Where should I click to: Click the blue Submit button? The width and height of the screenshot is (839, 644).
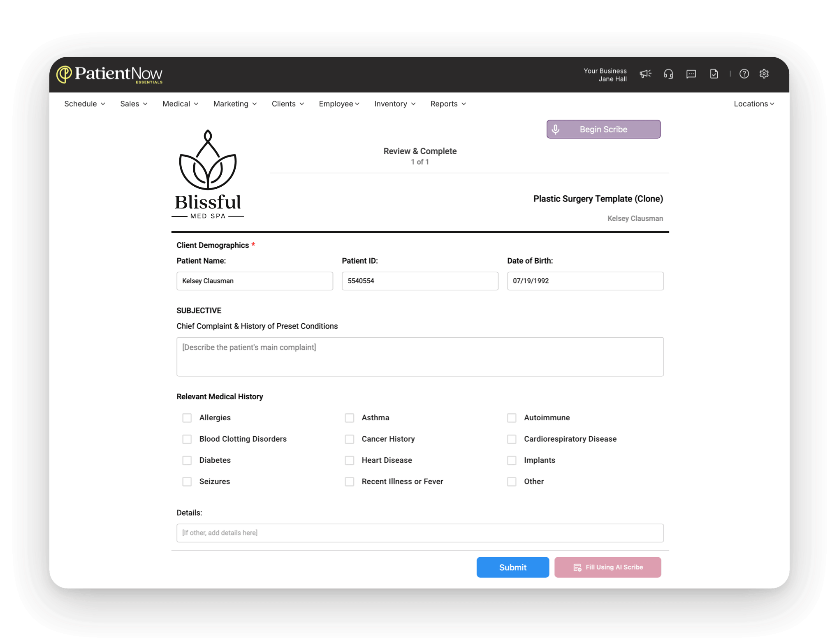click(x=512, y=568)
